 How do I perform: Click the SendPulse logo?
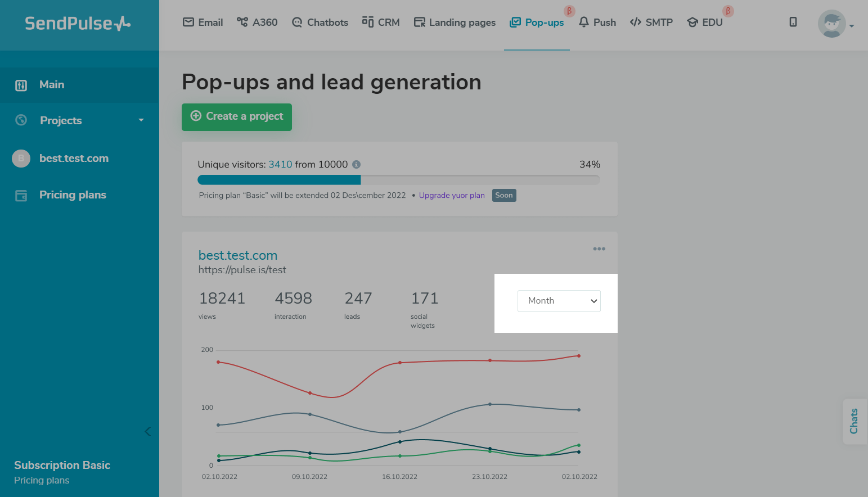click(78, 23)
